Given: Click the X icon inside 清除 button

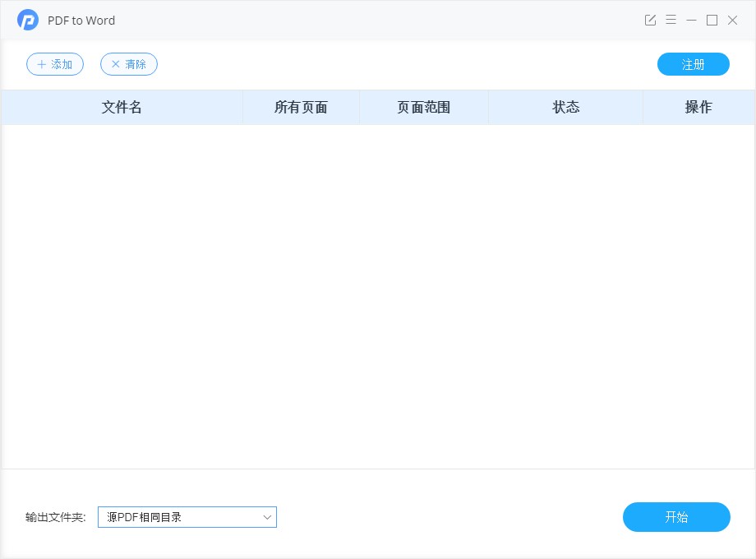Looking at the screenshot, I should 114,64.
